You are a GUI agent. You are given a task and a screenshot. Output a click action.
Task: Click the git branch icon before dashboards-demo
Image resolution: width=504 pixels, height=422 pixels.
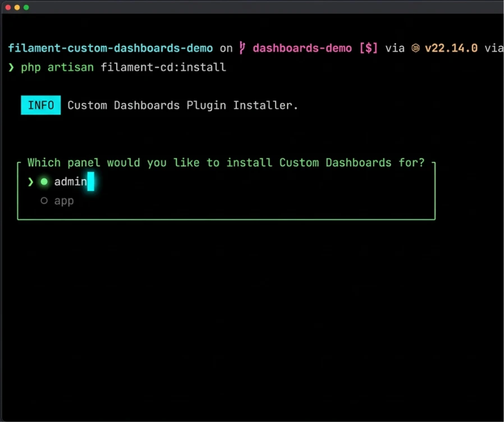[241, 48]
